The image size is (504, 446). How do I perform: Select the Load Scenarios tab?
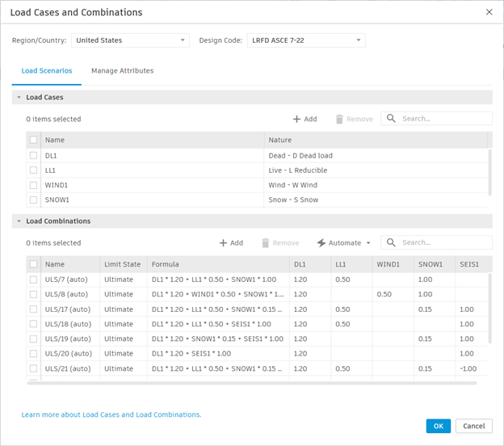[x=46, y=71]
